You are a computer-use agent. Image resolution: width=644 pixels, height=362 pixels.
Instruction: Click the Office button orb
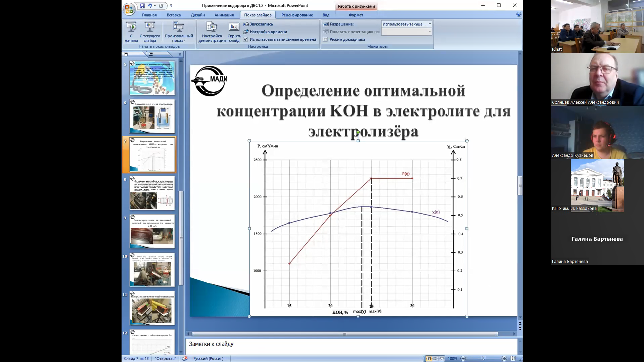click(129, 9)
